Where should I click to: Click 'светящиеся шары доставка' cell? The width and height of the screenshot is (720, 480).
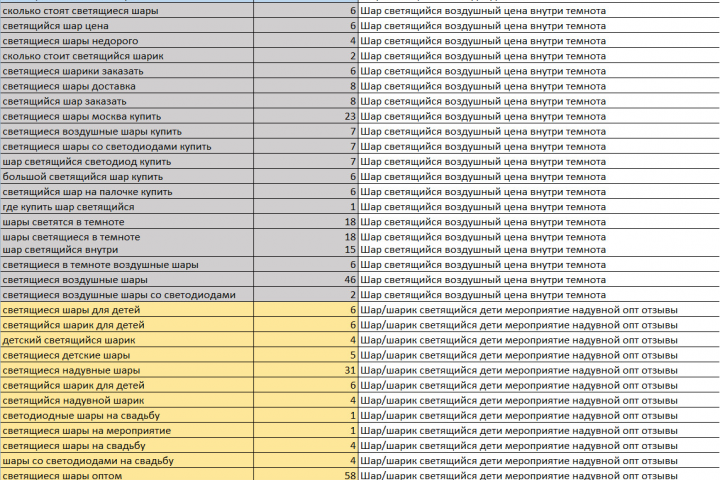[x=127, y=86]
